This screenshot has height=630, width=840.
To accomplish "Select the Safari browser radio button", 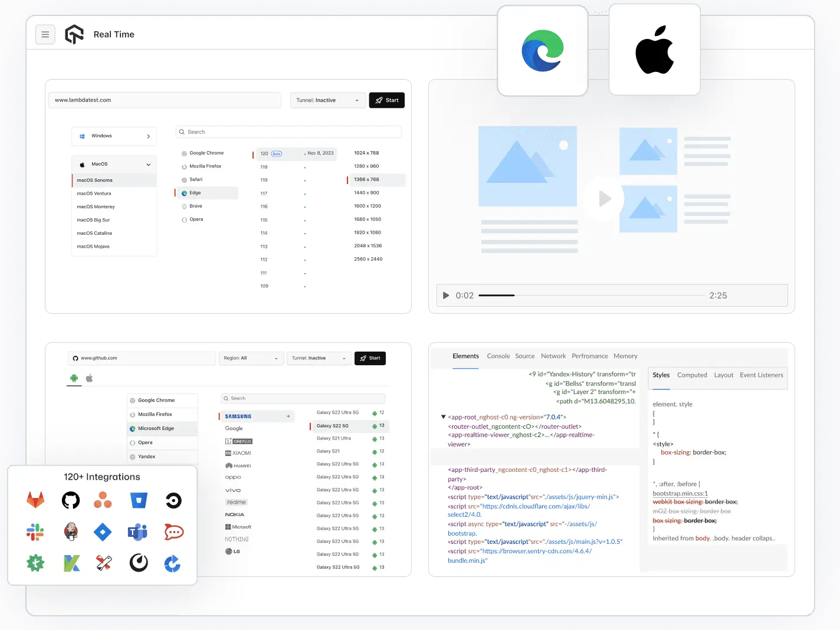I will [x=184, y=179].
